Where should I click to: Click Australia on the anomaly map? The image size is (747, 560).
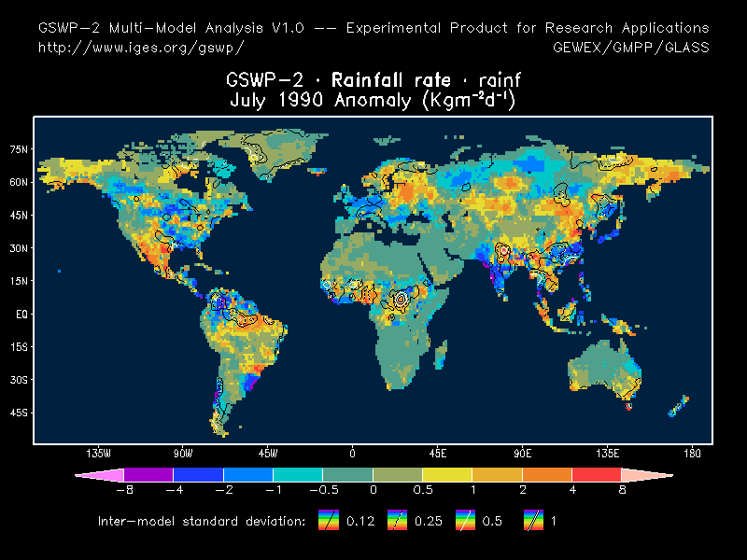coord(604,370)
